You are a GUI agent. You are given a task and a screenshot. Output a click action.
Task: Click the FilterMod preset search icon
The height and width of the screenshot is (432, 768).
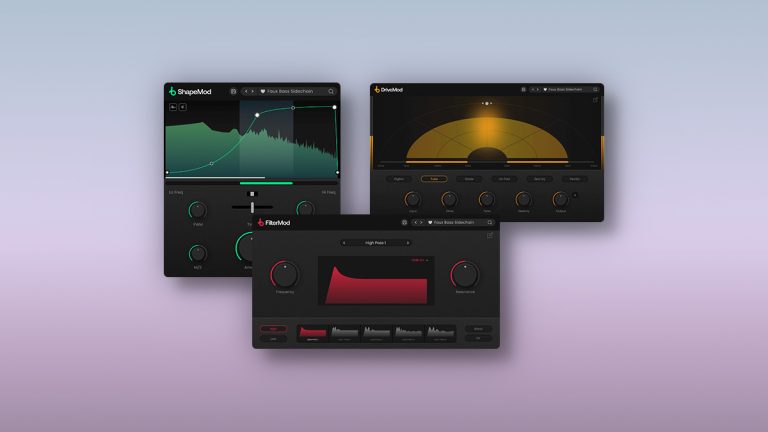(489, 222)
